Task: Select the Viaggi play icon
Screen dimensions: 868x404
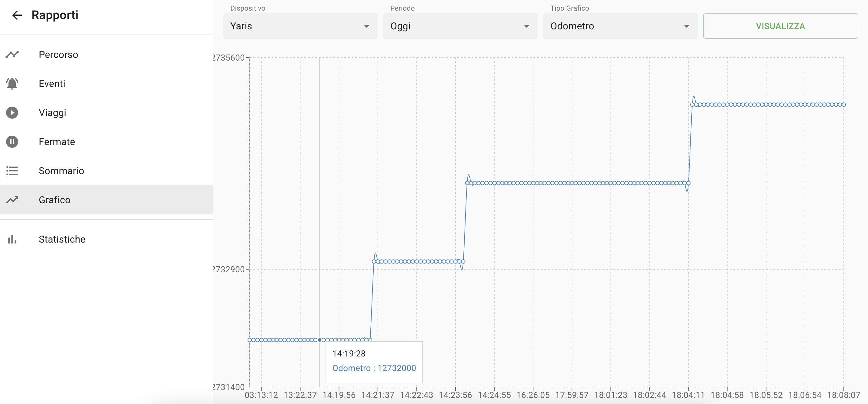Action: tap(12, 112)
